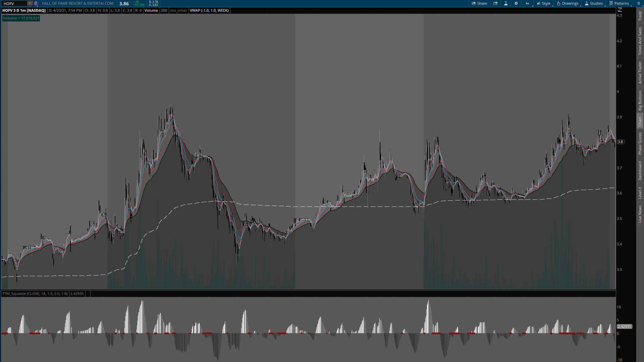Open the Patterns menu
644x362 pixels.
point(619,3)
